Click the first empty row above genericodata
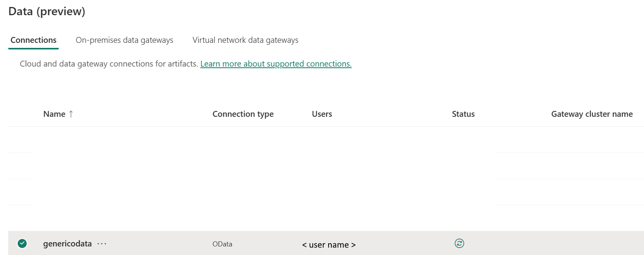This screenshot has width=644, height=255. (326, 140)
